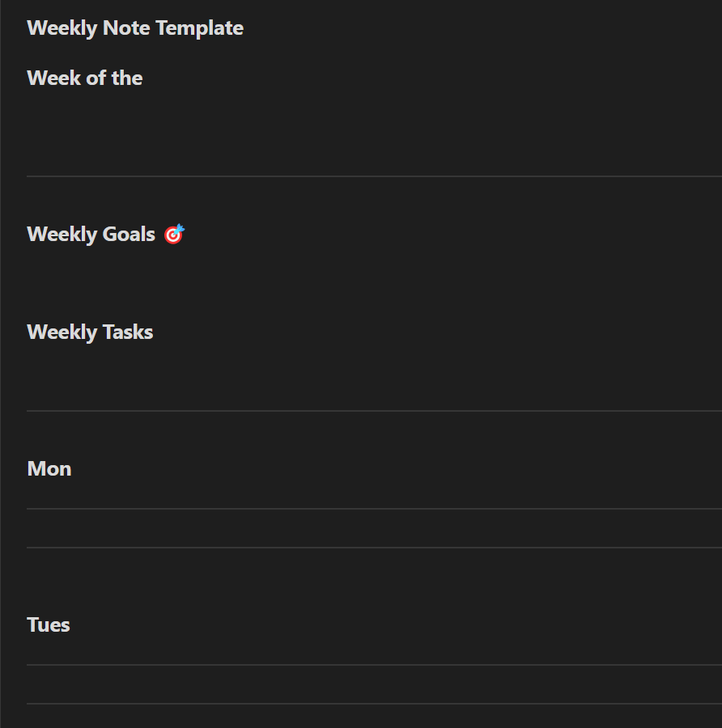Image resolution: width=722 pixels, height=728 pixels.
Task: Click the Weekly Note Template title
Action: coord(134,28)
